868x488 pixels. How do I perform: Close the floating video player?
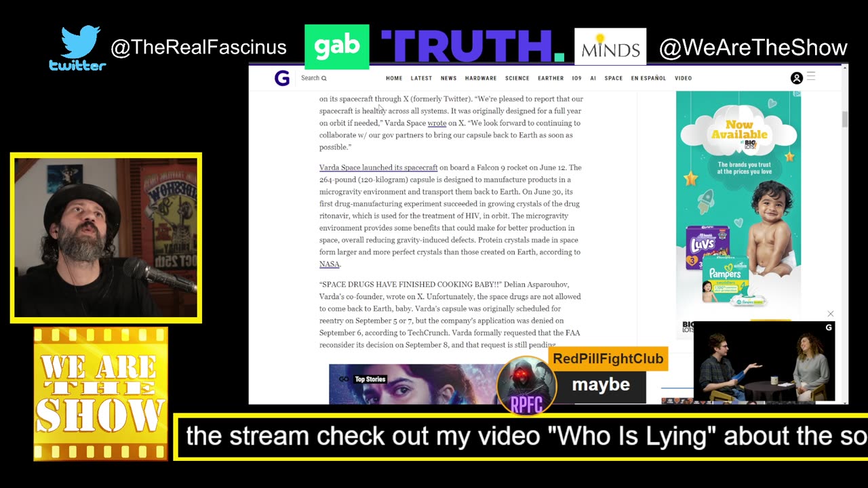point(831,314)
